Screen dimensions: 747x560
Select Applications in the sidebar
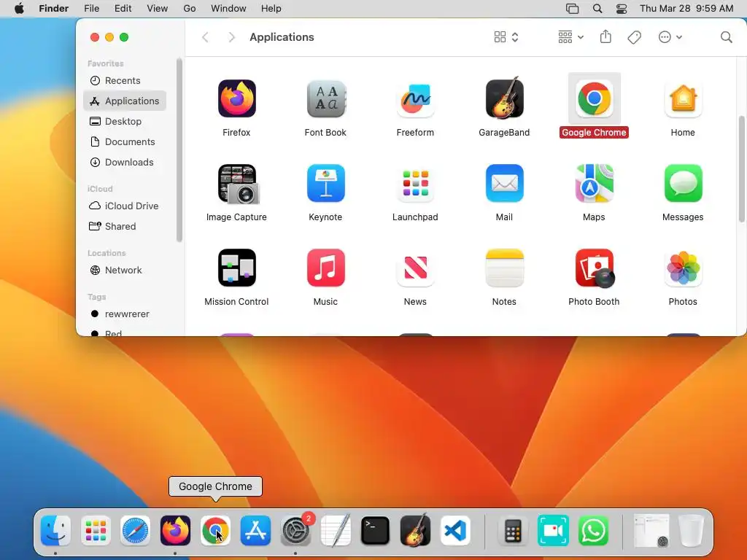[x=124, y=101]
